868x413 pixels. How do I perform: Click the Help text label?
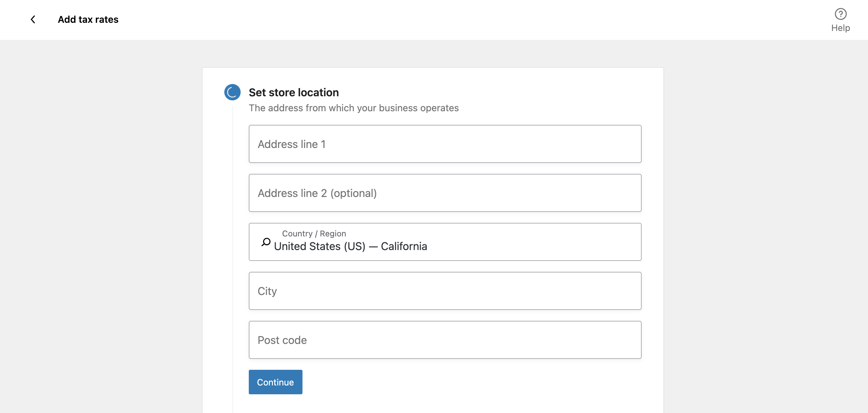pos(840,28)
